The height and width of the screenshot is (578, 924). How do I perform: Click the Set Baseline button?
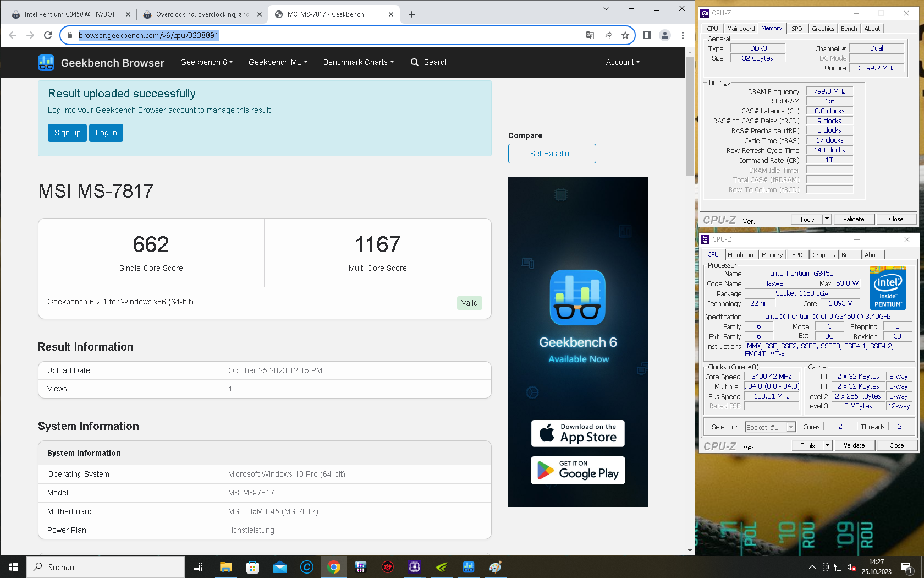coord(552,154)
